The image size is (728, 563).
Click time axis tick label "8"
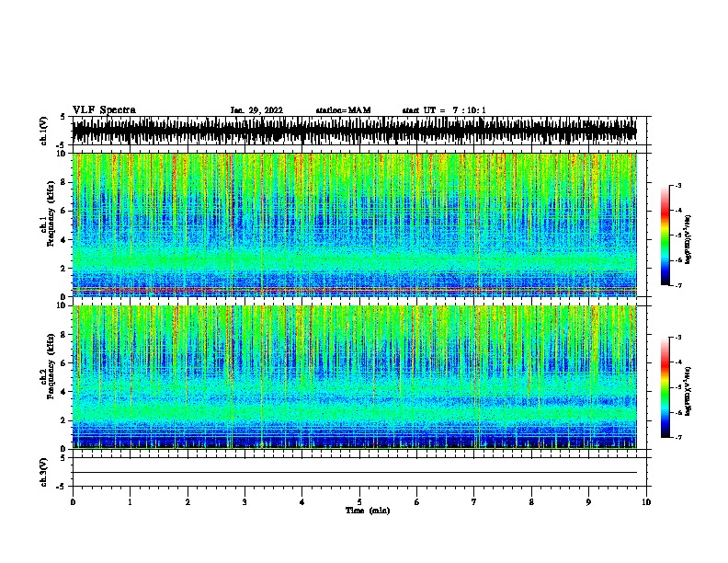tap(531, 502)
